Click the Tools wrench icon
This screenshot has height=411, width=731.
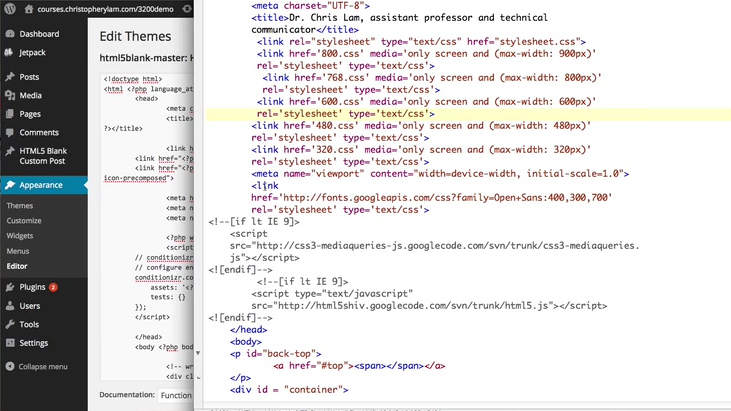point(10,324)
